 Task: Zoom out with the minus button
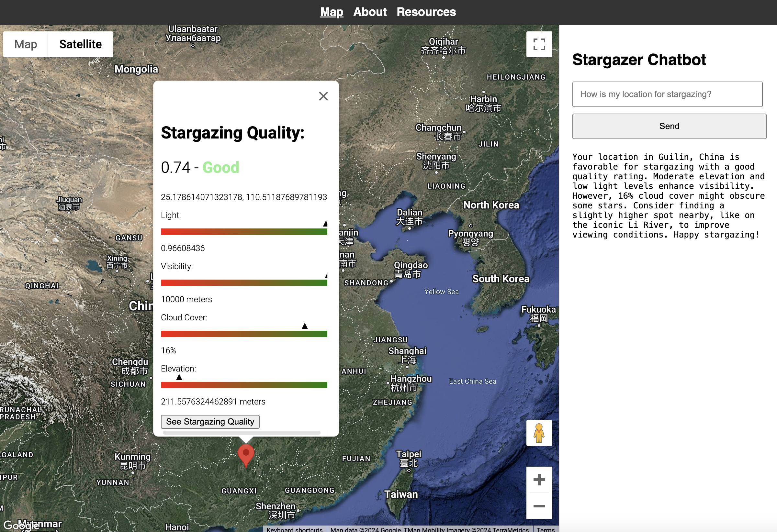pos(539,506)
